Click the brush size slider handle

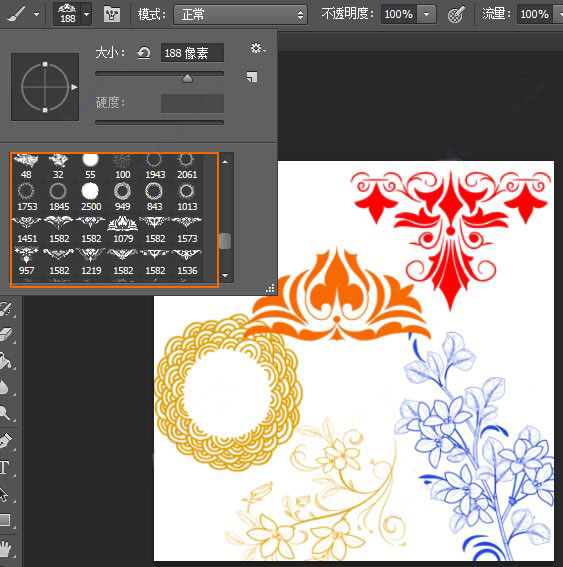click(x=187, y=78)
